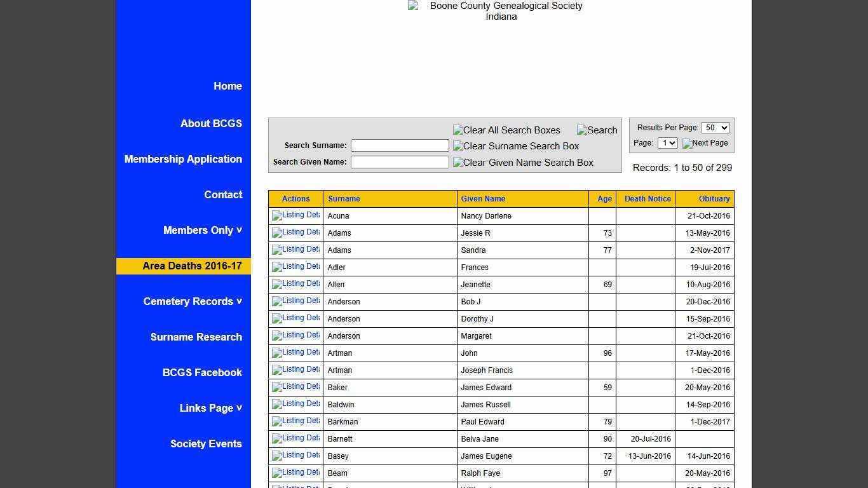Viewport: 868px width, 488px height.
Task: Open the Page number dropdown
Action: coord(667,143)
